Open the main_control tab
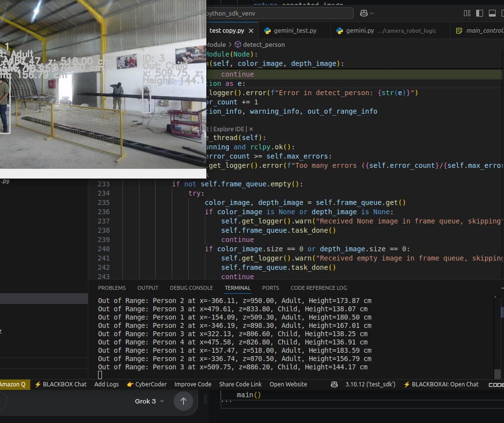Screen dimensions: 504x423 (x=480, y=31)
